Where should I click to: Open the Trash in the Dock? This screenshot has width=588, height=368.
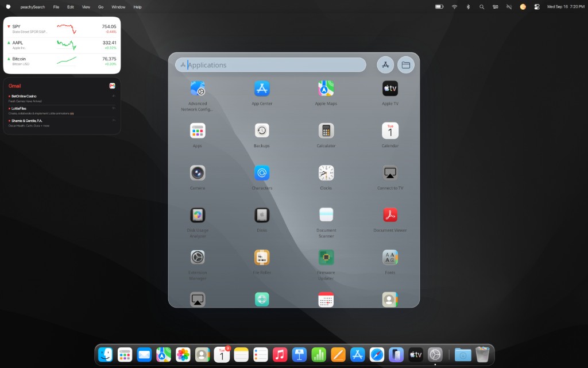(x=482, y=354)
